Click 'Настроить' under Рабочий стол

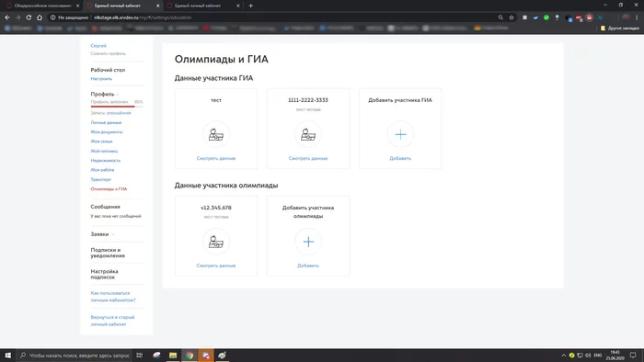[101, 79]
